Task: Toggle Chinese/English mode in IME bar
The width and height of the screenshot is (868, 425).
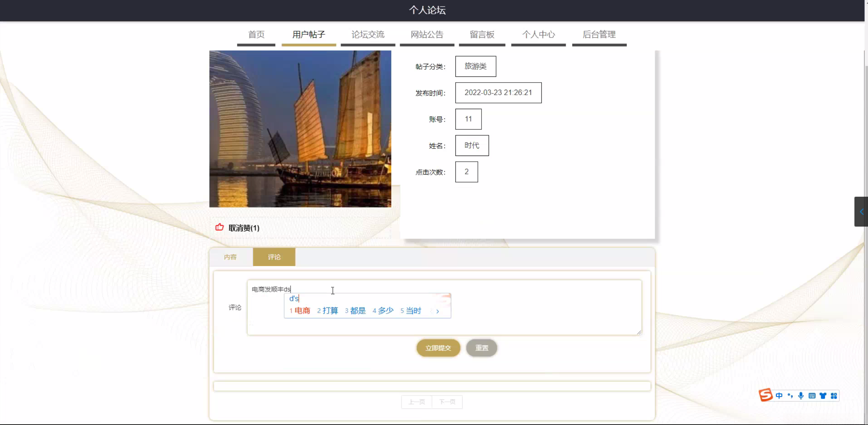Action: 779,395
